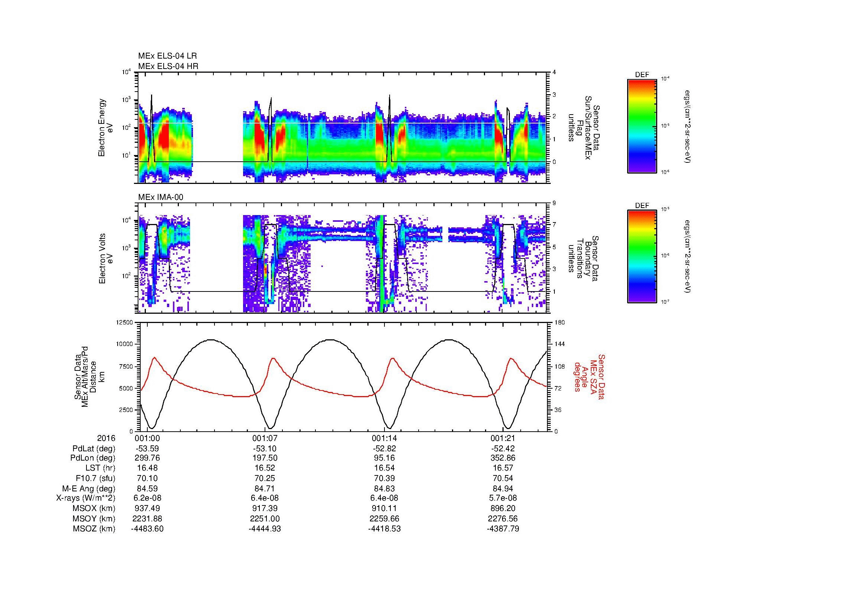The width and height of the screenshot is (868, 613).
Task: Click MSOX value '896.20'
Action: pos(503,508)
